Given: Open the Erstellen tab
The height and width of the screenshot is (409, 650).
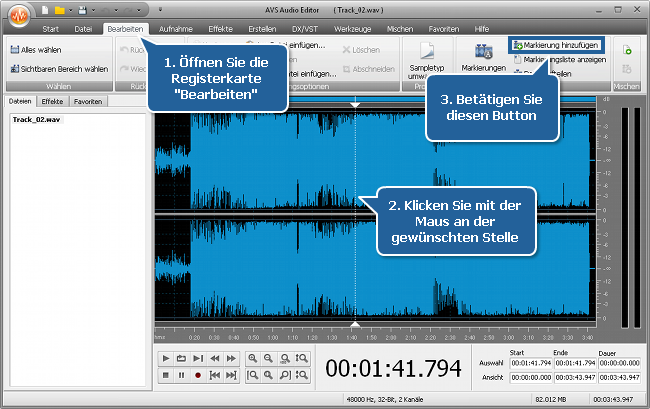Looking at the screenshot, I should pos(262,29).
